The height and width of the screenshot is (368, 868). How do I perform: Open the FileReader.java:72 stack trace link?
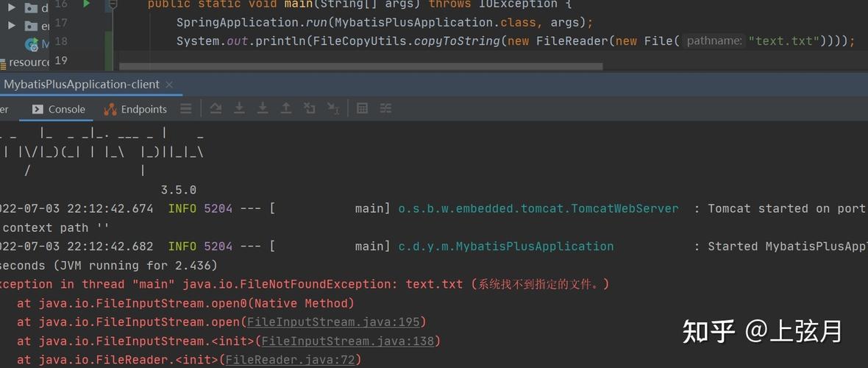(290, 360)
